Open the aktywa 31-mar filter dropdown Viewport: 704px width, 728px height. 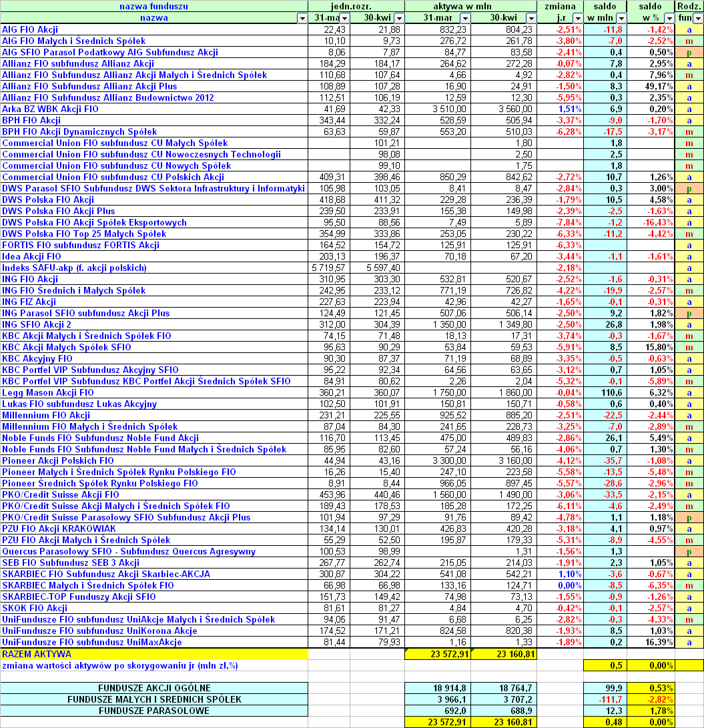(465, 18)
